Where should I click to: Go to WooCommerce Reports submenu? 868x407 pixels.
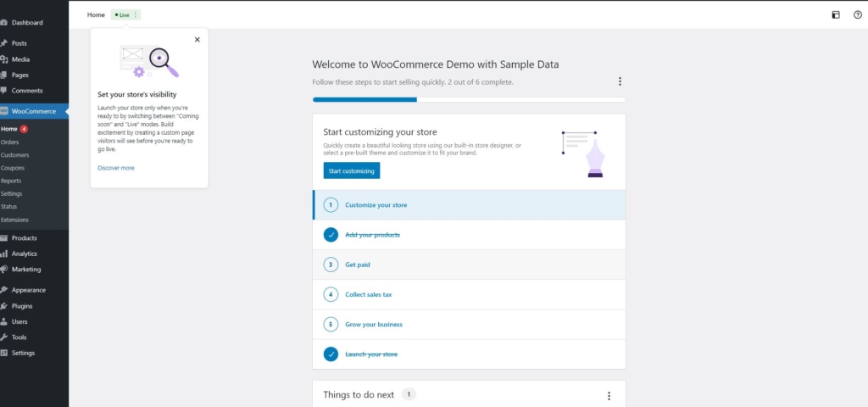pos(11,181)
